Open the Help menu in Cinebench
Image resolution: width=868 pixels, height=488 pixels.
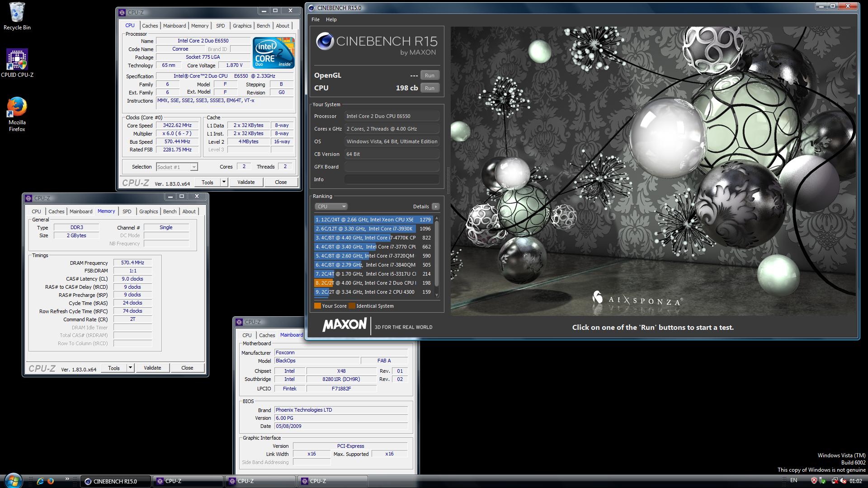tap(331, 19)
